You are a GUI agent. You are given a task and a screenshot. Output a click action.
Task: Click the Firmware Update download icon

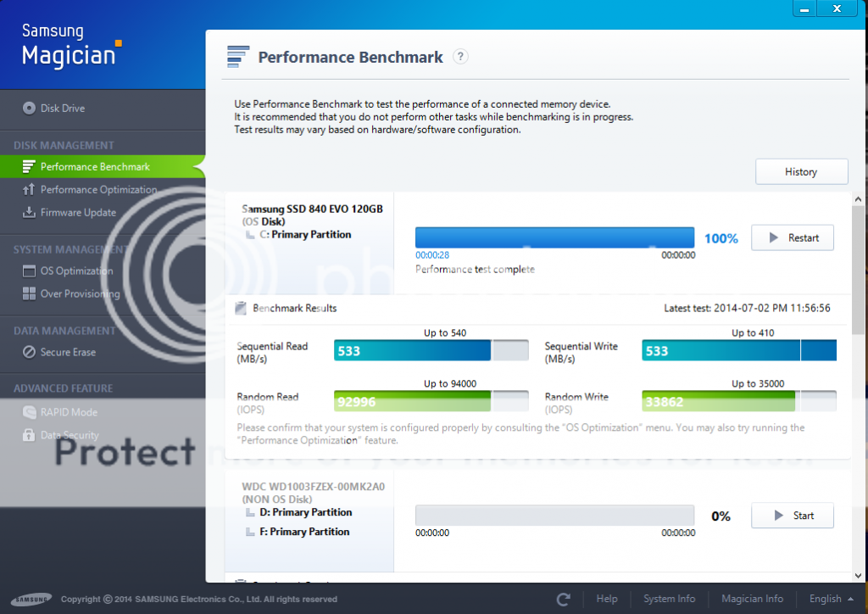[29, 213]
